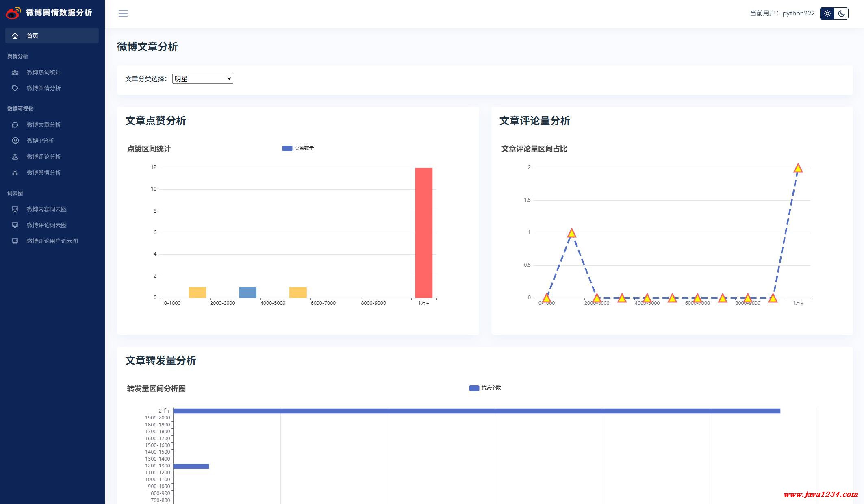Click the tag icon for 微博舆情分析
Image resolution: width=864 pixels, height=504 pixels.
coord(15,88)
